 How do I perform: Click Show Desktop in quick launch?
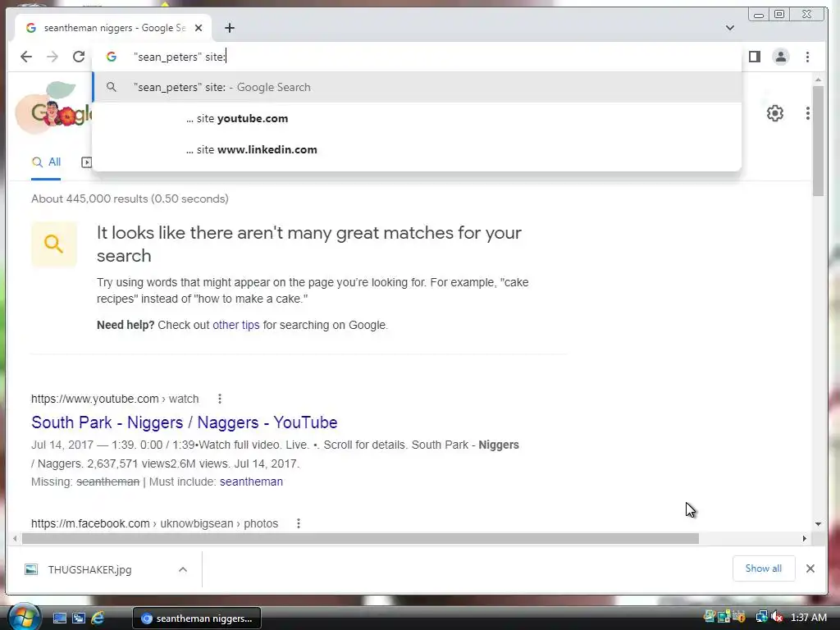click(x=59, y=619)
